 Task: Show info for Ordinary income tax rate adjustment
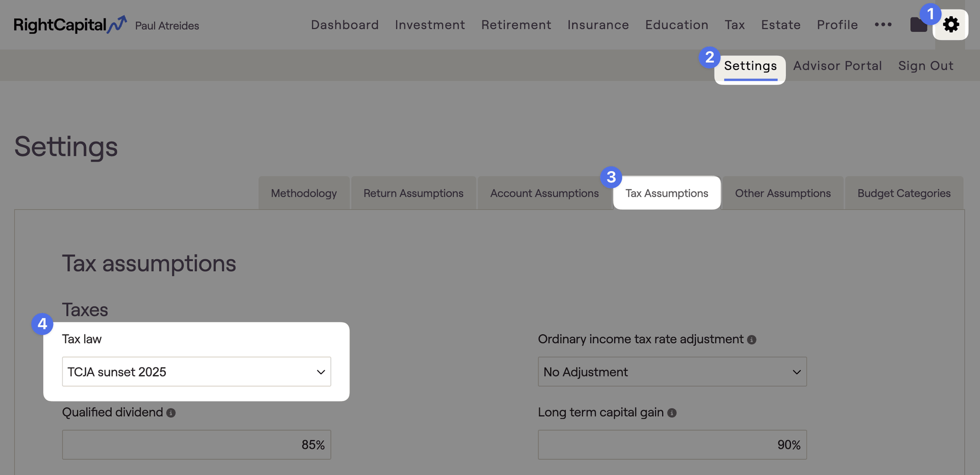752,340
